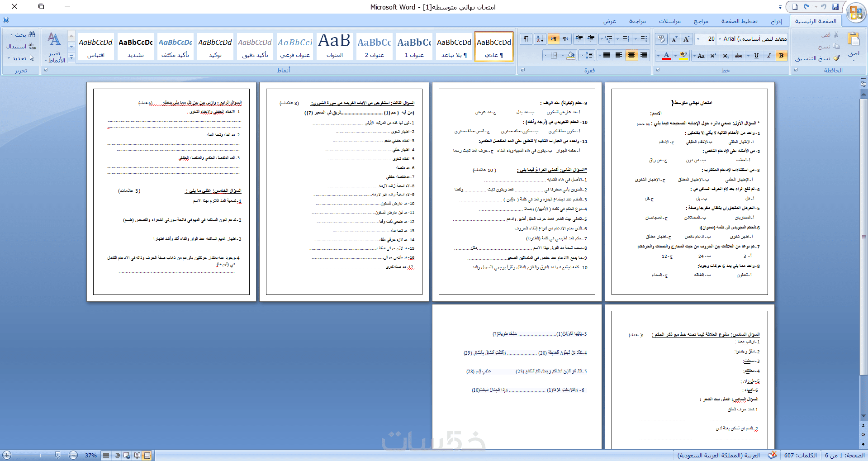Click the word count status (الكلمات: 607)
The height and width of the screenshot is (461, 868).
point(800,456)
